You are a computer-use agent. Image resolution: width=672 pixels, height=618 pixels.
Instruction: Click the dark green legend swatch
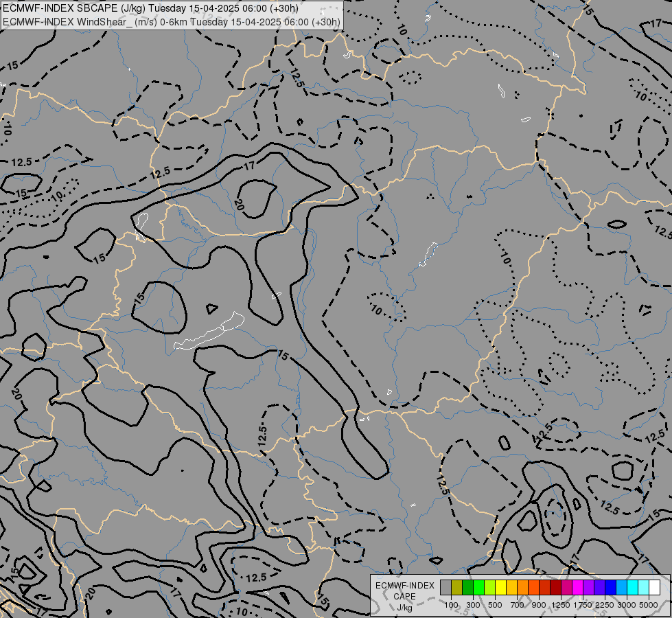click(x=468, y=587)
